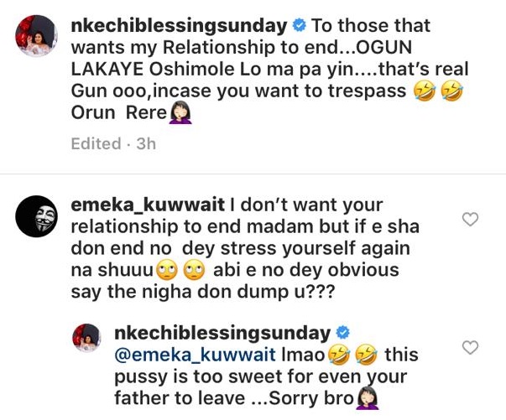Image resolution: width=506 pixels, height=420 pixels.
Task: Like nkechiblessingsunday's reply with the heart icon
Action: [470, 347]
